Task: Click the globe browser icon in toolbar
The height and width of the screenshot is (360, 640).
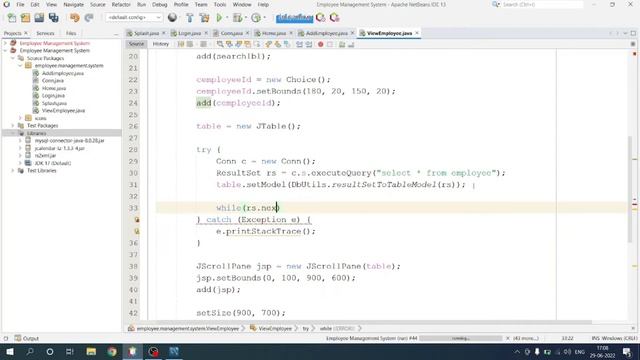Action: click(172, 18)
